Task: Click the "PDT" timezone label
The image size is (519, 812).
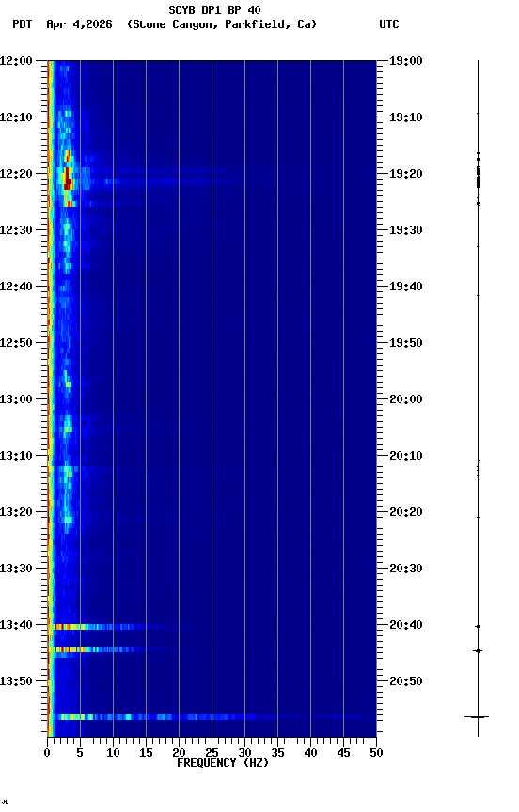Action: [x=23, y=24]
